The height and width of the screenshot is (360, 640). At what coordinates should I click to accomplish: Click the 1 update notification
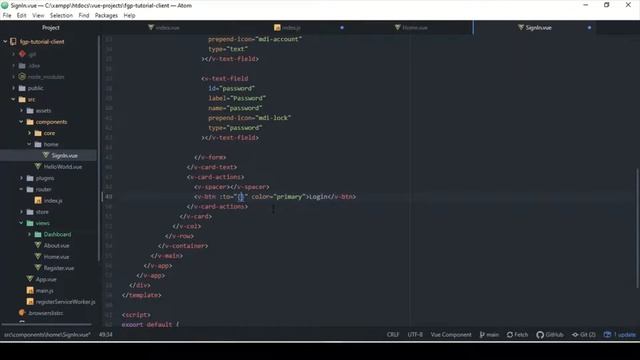pyautogui.click(x=620, y=335)
